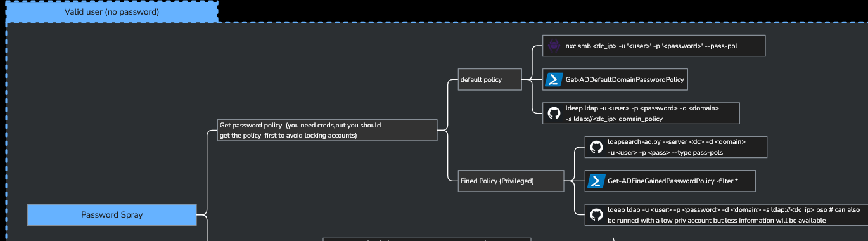This screenshot has height=241, width=868.
Task: Click GitHub icon beside ldeep pso command
Action: tap(596, 214)
